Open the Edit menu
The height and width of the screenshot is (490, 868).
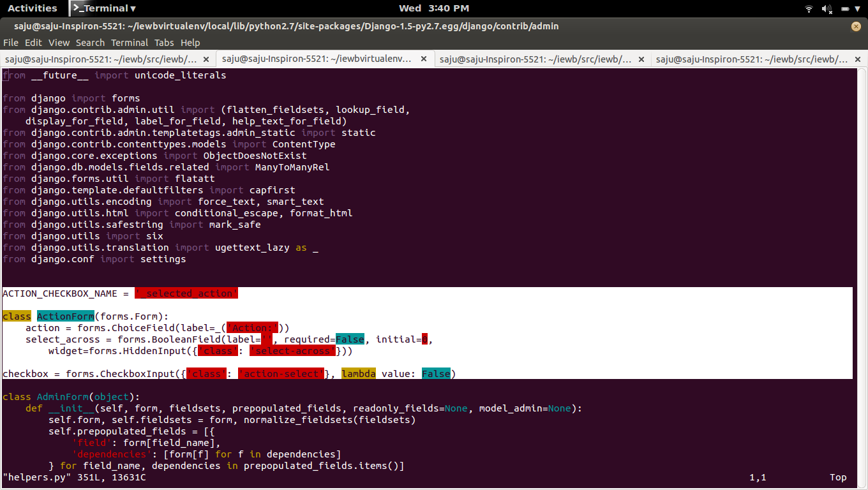pos(33,43)
